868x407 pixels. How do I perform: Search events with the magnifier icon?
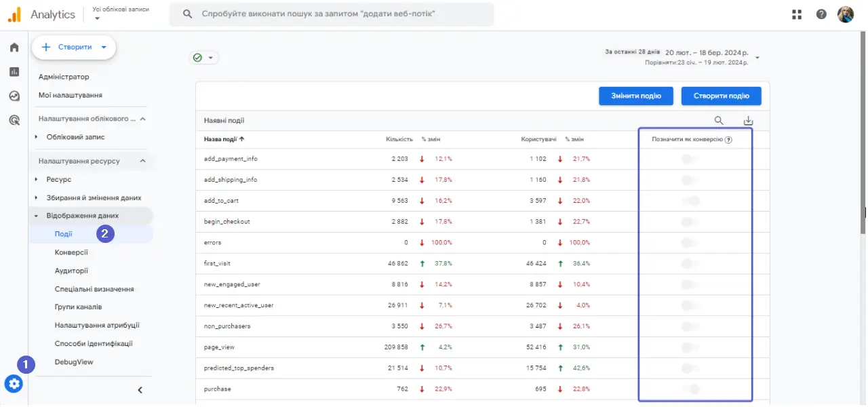tap(719, 121)
